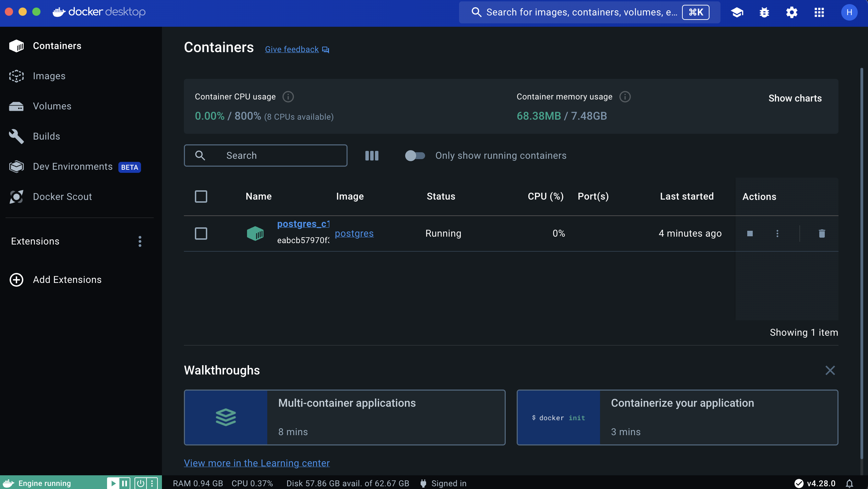The image size is (868, 489).
Task: Open Docker Scout in sidebar
Action: tap(81, 197)
